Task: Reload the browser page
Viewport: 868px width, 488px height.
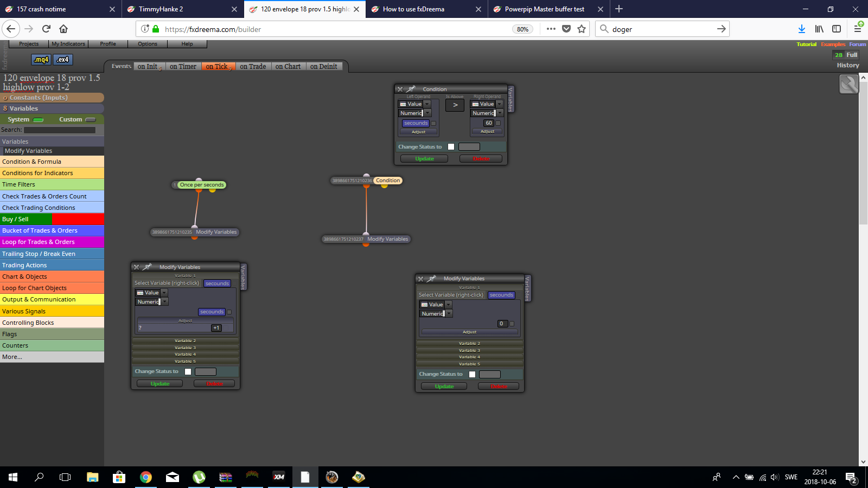Action: (x=46, y=29)
